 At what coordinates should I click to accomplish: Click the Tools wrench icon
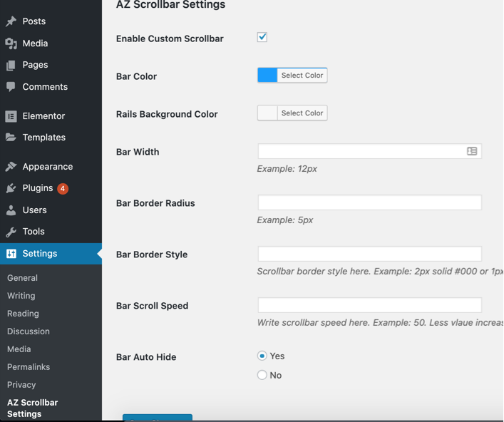coord(11,232)
